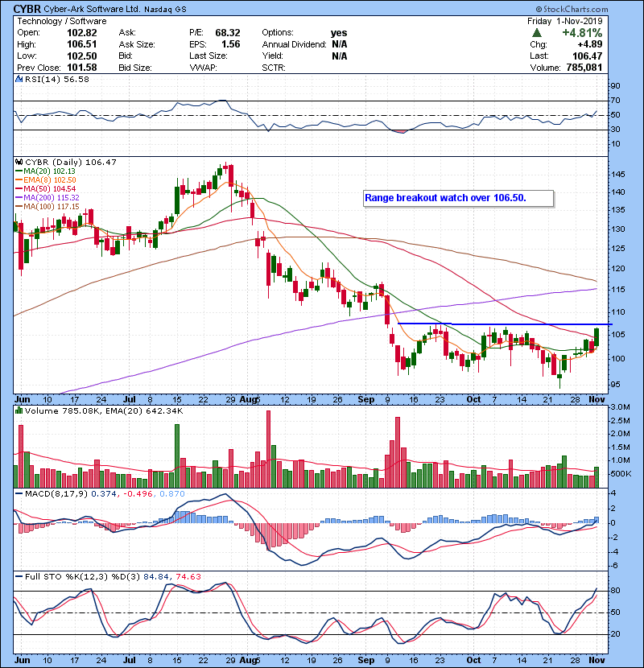The width and height of the screenshot is (644, 668).
Task: Click the 3.0M volume axis label
Action: 620,407
